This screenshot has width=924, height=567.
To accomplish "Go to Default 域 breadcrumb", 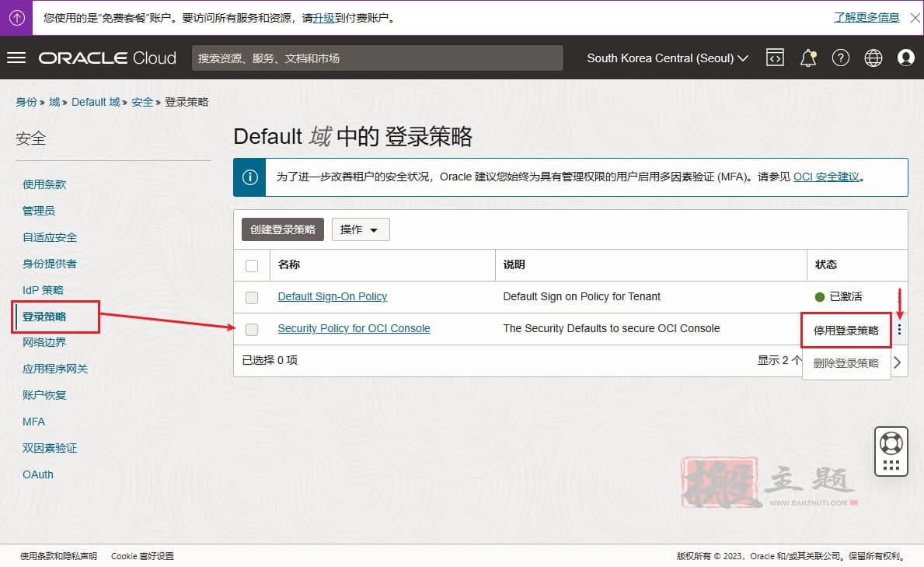I will (96, 101).
